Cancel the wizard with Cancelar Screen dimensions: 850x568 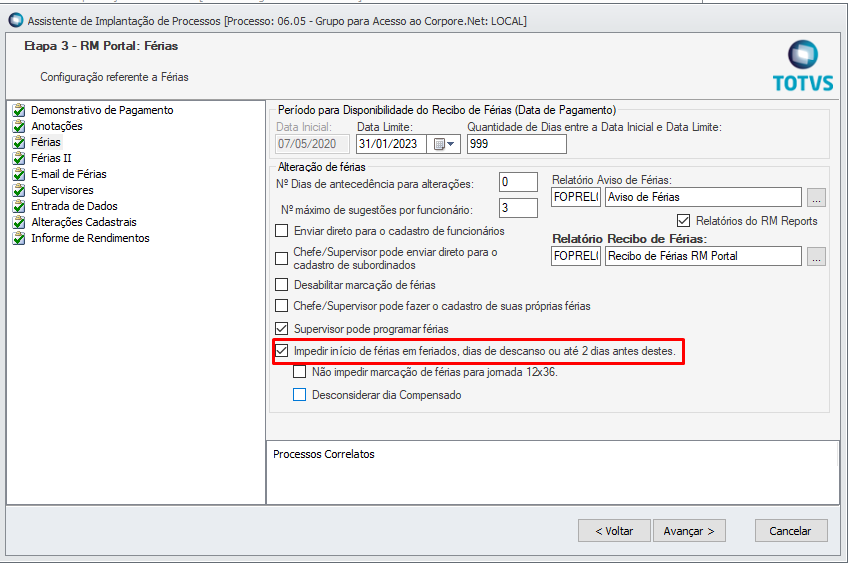791,531
